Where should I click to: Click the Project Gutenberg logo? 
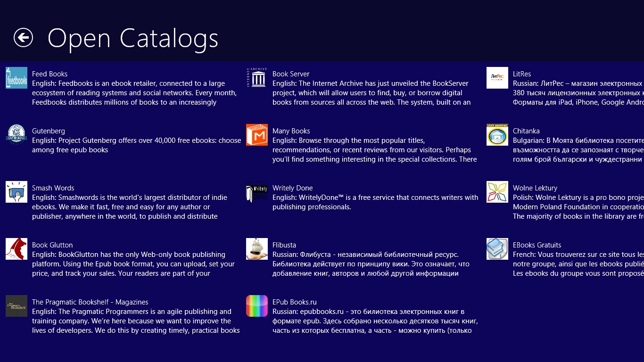17,134
